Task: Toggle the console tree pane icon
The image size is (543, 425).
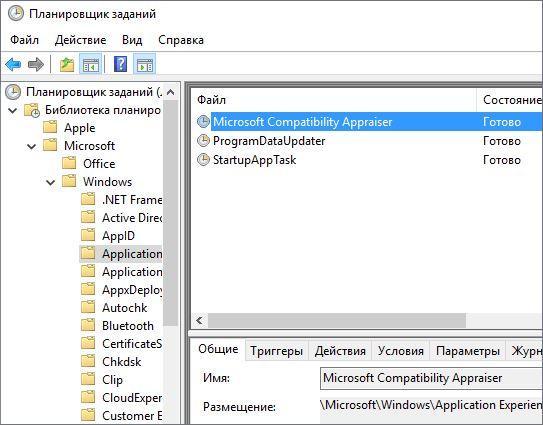Action: (90, 64)
